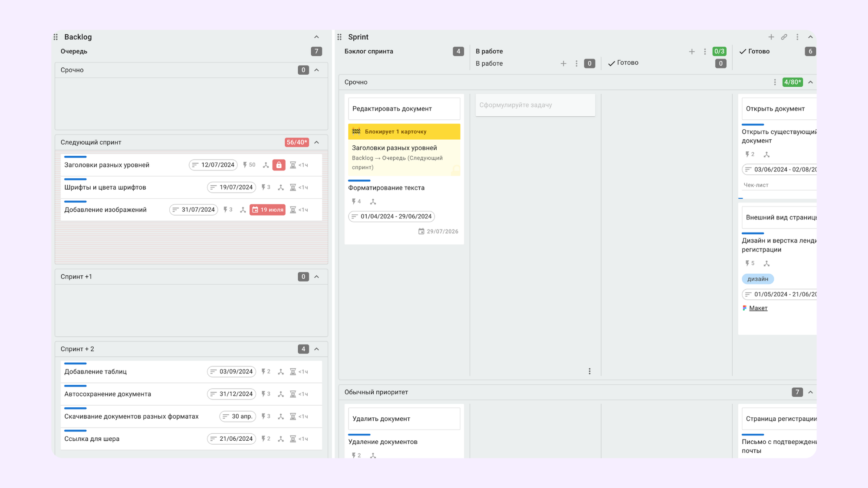868x488 pixels.
Task: Open the Макет Figma link
Action: (x=758, y=308)
